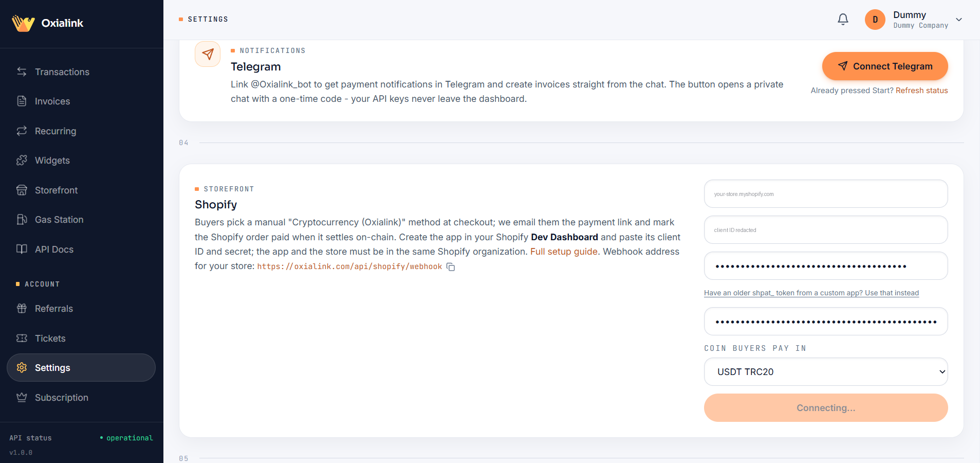The image size is (980, 463).
Task: Open Transactions in the sidebar
Action: (x=81, y=72)
